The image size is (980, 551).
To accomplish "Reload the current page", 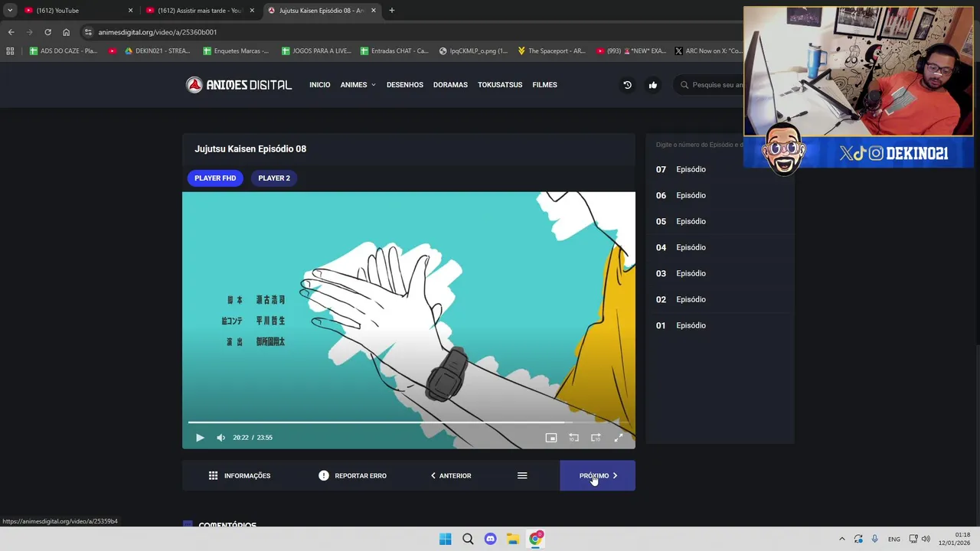I will click(47, 32).
